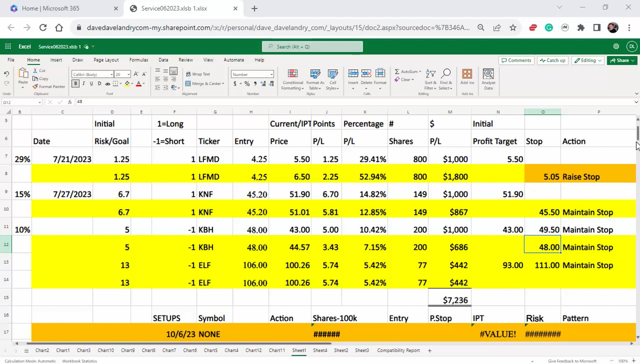
Task: Click the percent style icon
Action: (247, 84)
